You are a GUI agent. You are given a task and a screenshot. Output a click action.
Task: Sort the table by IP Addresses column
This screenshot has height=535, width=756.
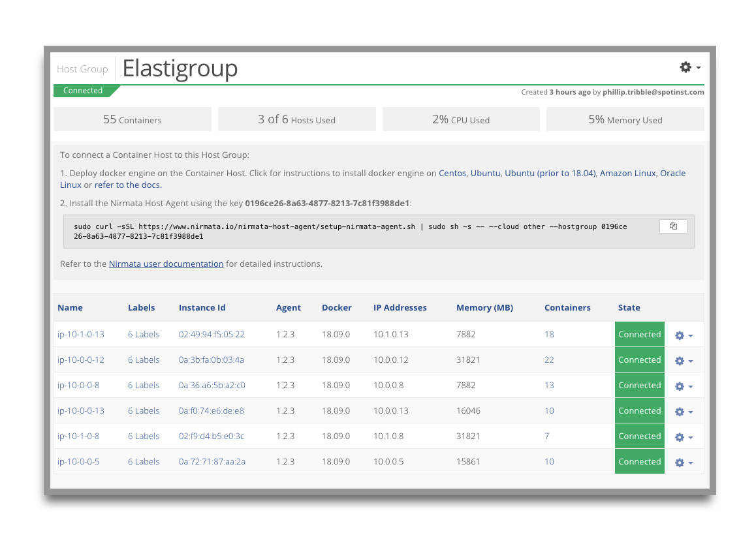400,307
